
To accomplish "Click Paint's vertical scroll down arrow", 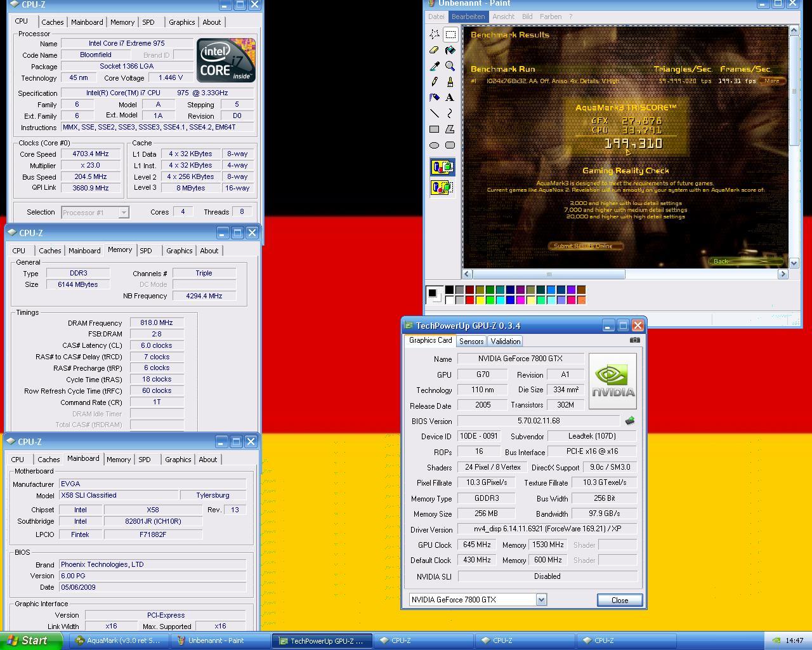I will (x=794, y=263).
